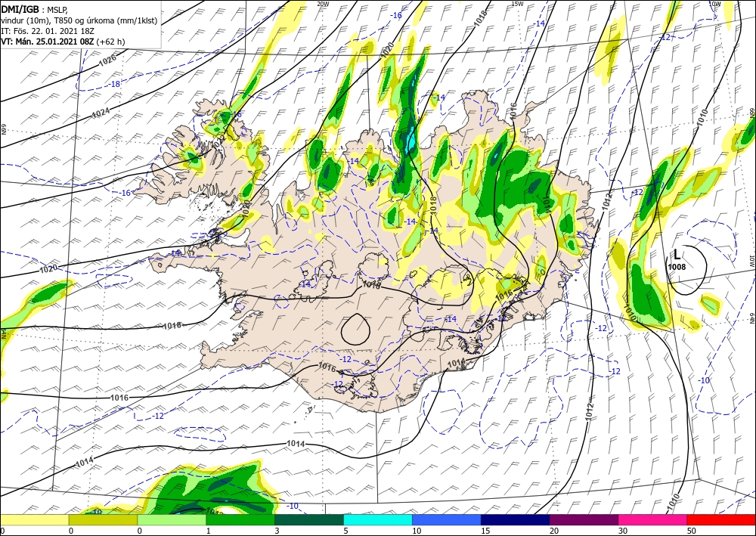Screen dimensions: 756x536
Task: Click the pale yellow legend swatch
Action: [34, 520]
